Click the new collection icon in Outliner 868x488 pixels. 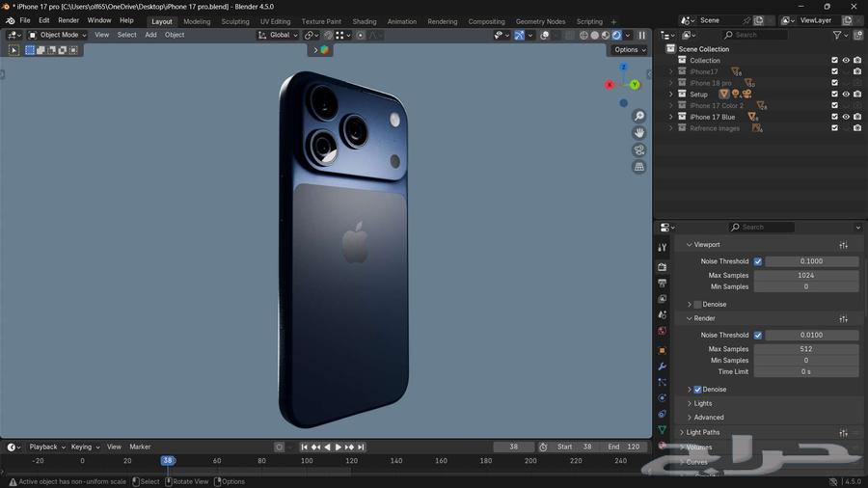tap(858, 35)
